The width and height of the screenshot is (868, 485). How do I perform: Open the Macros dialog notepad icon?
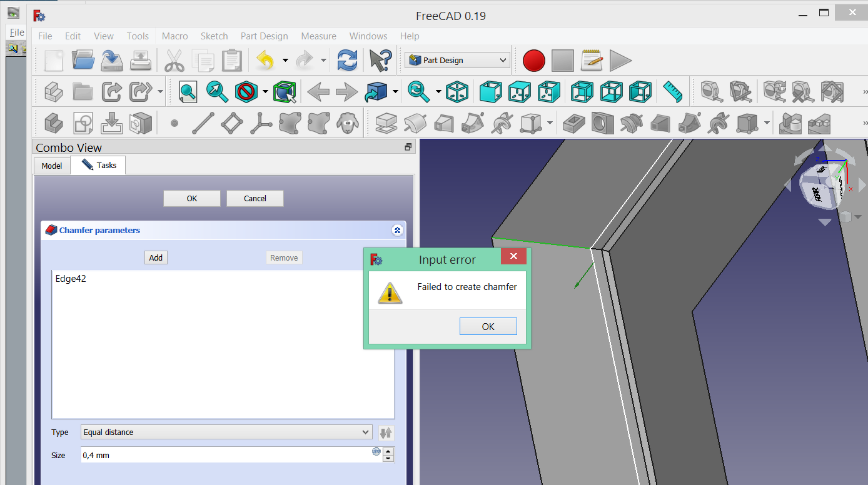(x=592, y=61)
